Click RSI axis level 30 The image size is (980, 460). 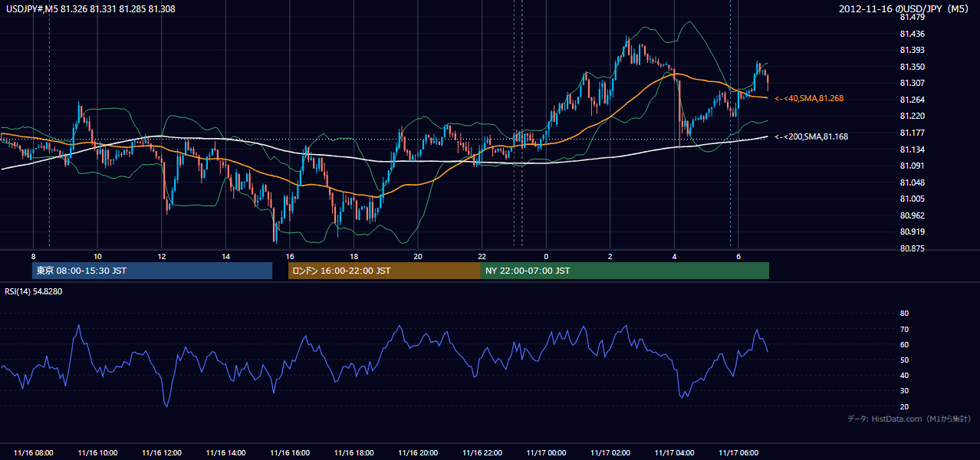(905, 390)
